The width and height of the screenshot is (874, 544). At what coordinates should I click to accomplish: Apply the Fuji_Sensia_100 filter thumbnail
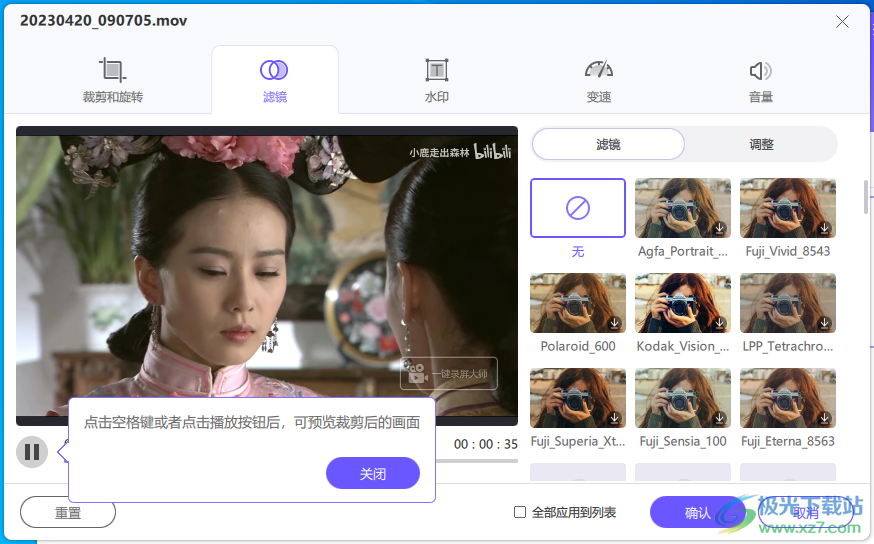click(x=683, y=397)
